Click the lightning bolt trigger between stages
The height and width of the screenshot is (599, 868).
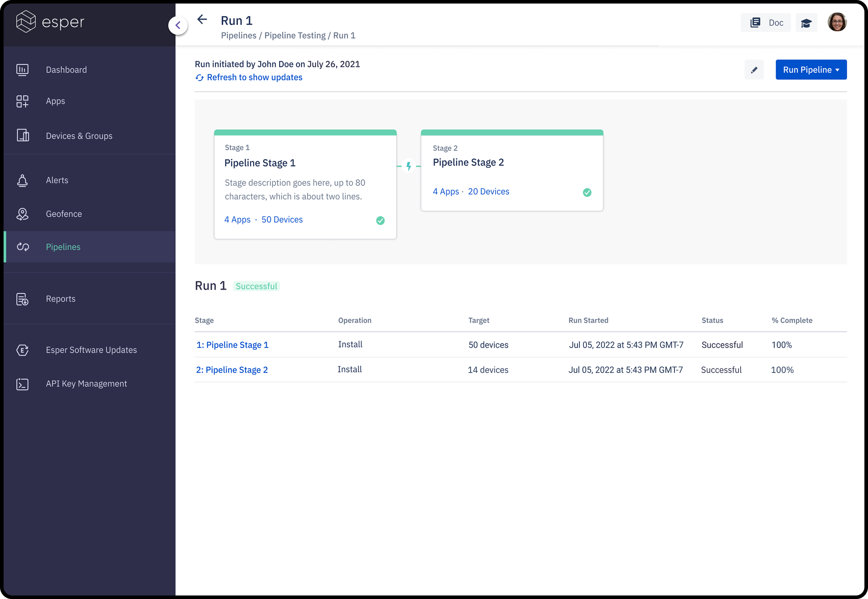click(x=409, y=166)
